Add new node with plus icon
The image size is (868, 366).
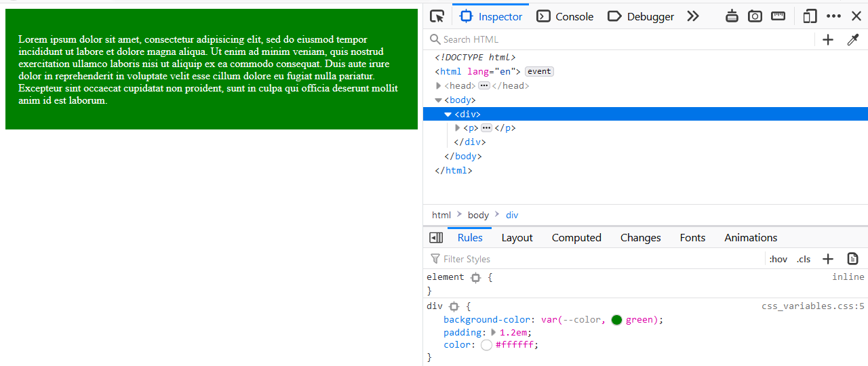[828, 39]
